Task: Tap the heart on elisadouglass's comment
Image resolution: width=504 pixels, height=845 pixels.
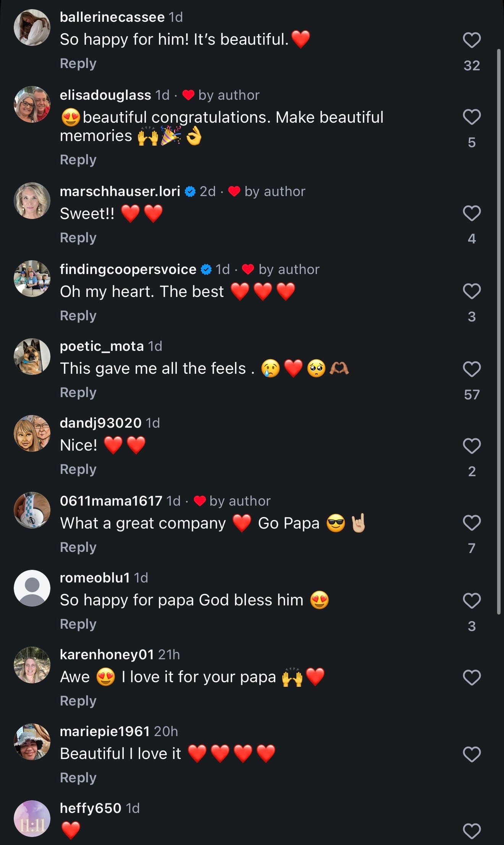Action: click(472, 117)
